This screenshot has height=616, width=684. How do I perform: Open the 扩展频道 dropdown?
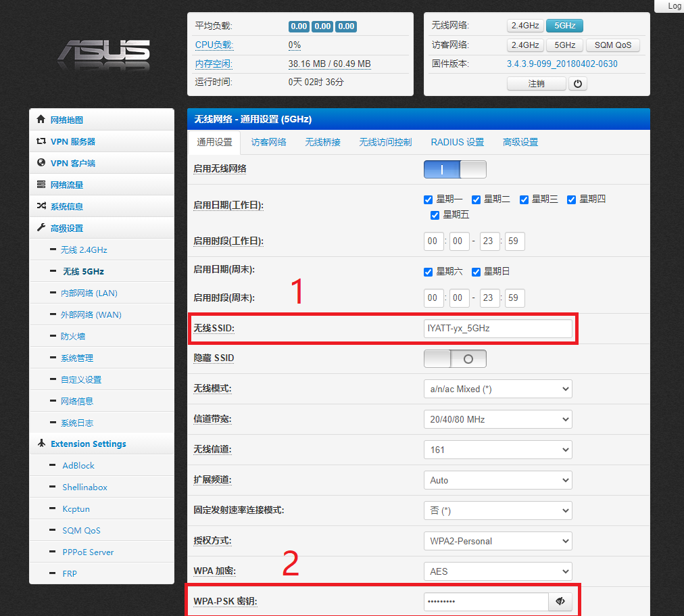click(x=497, y=480)
